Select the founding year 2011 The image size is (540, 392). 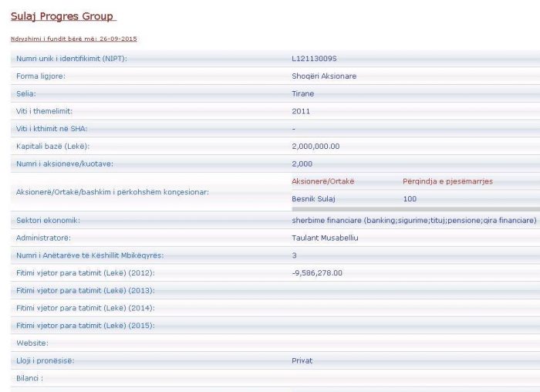301,111
